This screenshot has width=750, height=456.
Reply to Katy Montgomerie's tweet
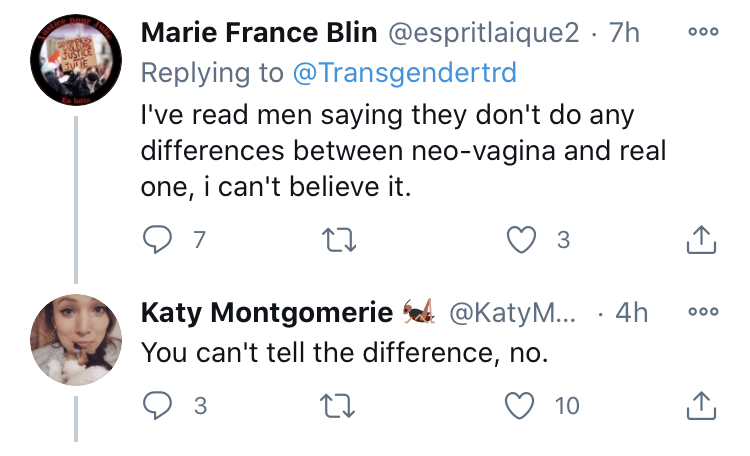157,405
